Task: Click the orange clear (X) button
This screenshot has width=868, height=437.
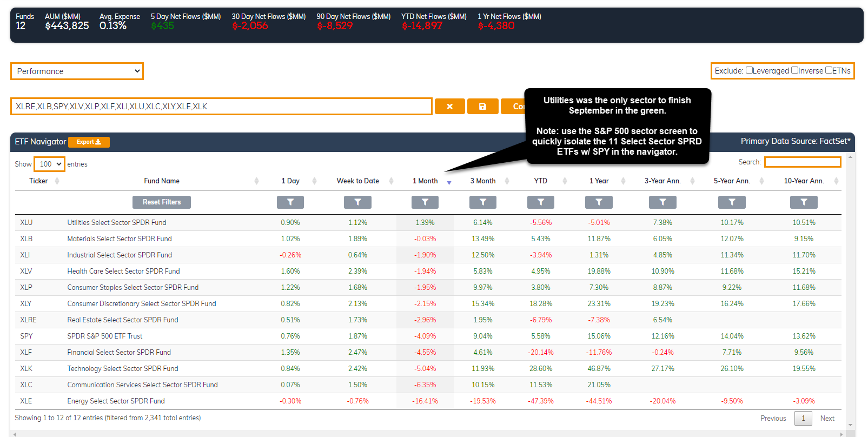Action: click(x=449, y=107)
